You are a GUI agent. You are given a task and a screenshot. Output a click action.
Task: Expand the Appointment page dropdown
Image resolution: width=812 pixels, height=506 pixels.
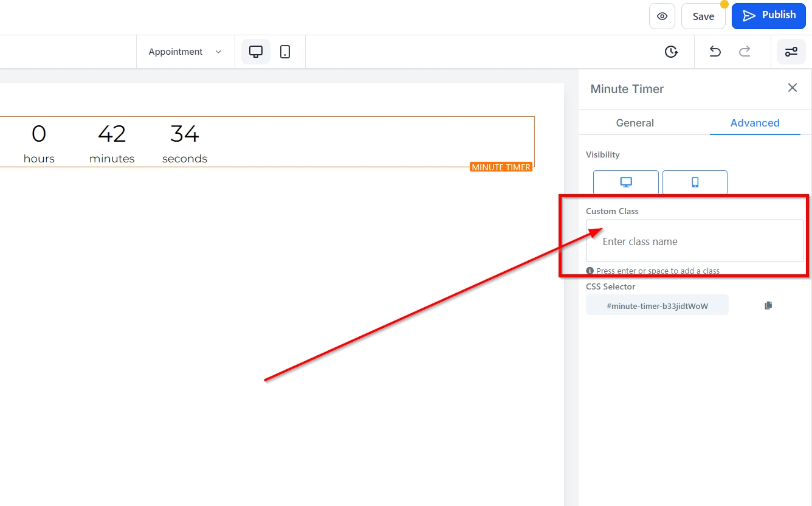(185, 52)
